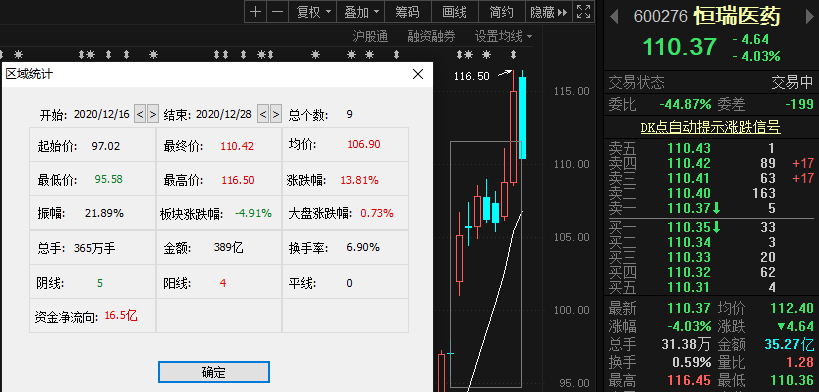Step start date backward

139,114
